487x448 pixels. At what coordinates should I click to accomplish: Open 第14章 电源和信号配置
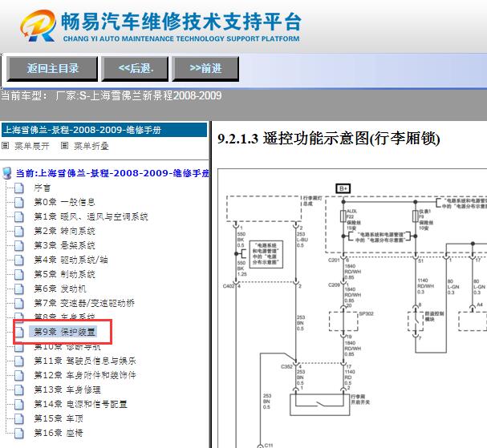(80, 404)
